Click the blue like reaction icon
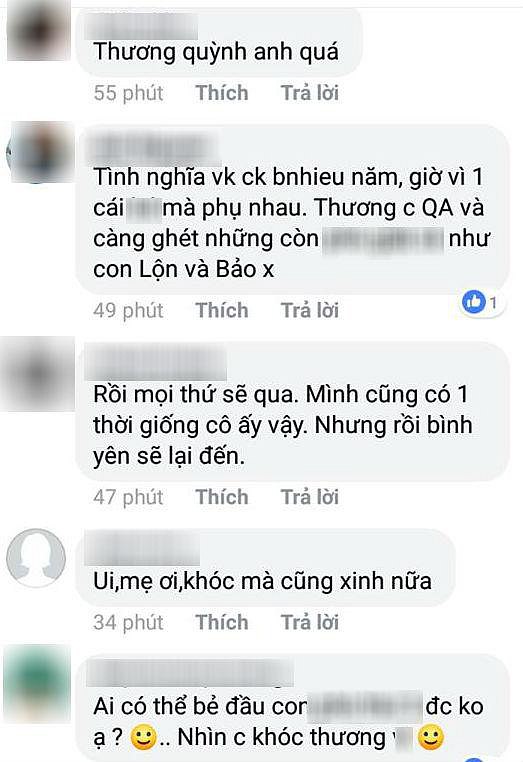Screen dimensions: 523x762 coord(473,302)
